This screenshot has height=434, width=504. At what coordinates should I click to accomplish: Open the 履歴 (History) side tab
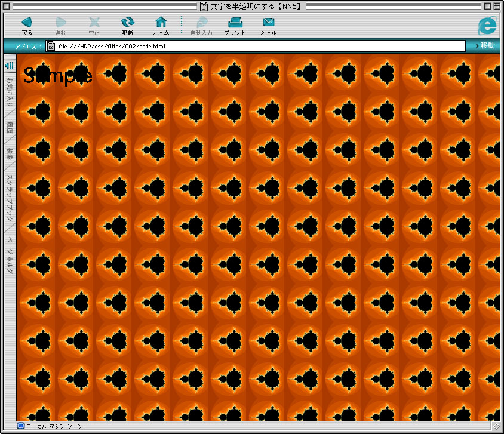10,127
